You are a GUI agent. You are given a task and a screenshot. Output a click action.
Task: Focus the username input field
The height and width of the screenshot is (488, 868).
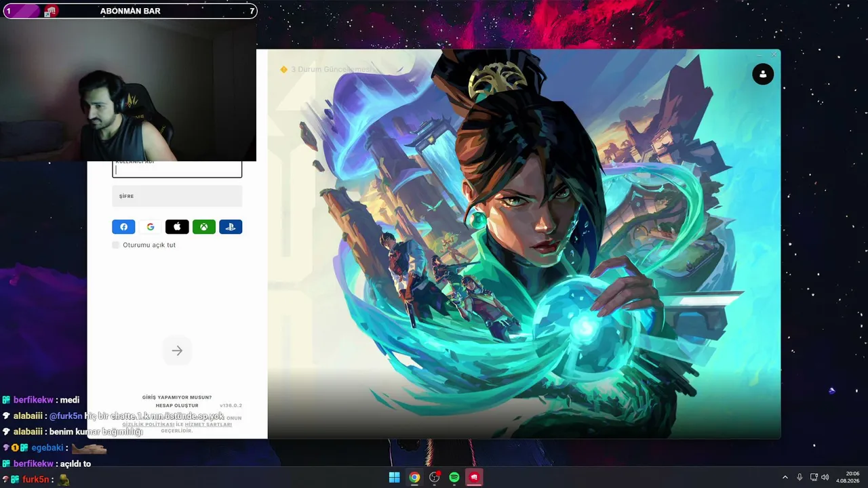click(x=177, y=169)
